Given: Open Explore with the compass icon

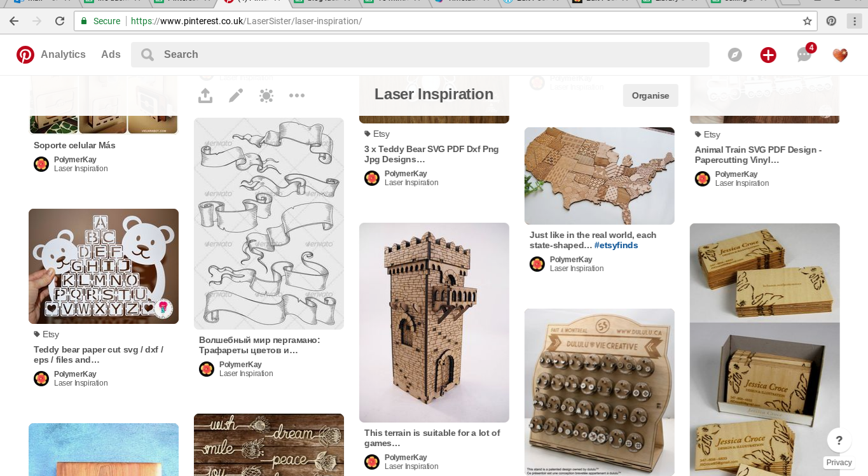Looking at the screenshot, I should point(734,55).
